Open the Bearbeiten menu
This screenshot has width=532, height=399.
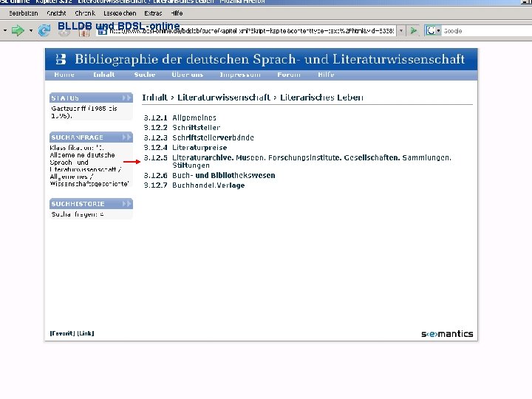[24, 13]
